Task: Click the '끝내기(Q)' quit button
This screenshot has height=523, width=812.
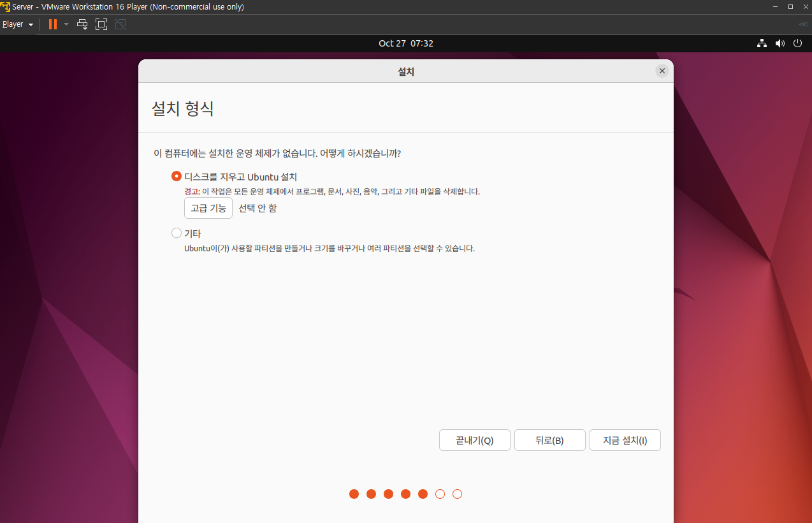Action: [x=475, y=440]
